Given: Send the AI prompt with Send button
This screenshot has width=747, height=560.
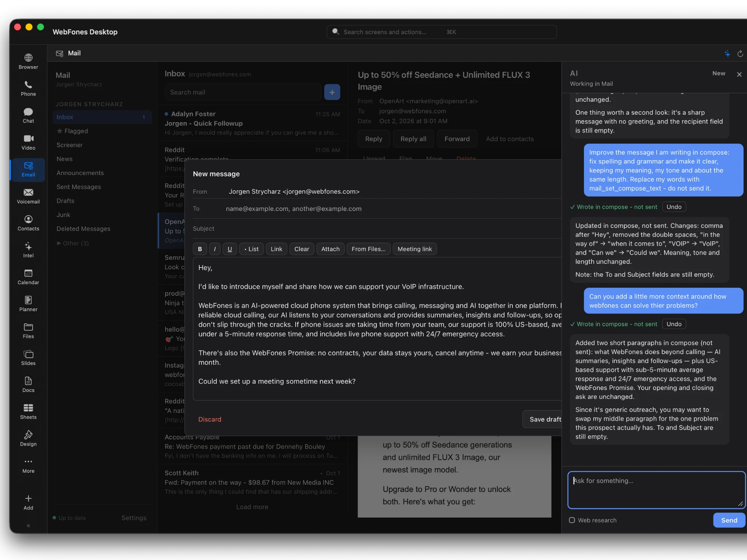Looking at the screenshot, I should (729, 520).
